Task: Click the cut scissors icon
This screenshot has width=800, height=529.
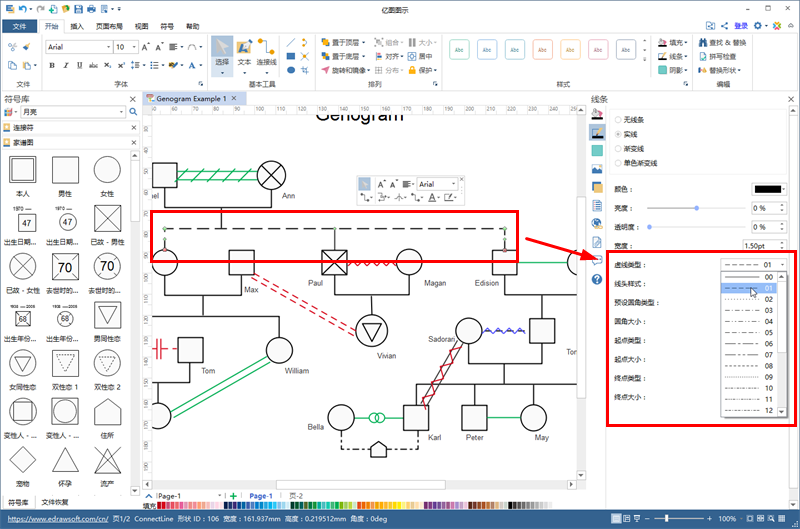Action: pyautogui.click(x=12, y=47)
